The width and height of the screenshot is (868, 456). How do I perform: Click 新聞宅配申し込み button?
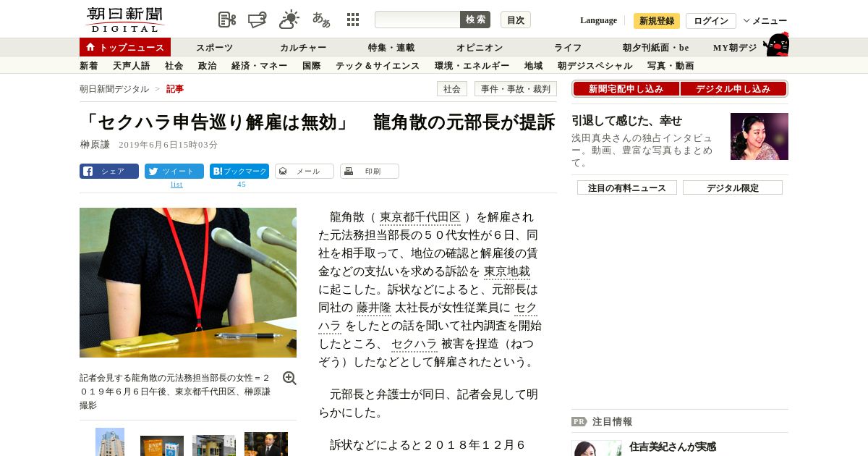point(626,89)
